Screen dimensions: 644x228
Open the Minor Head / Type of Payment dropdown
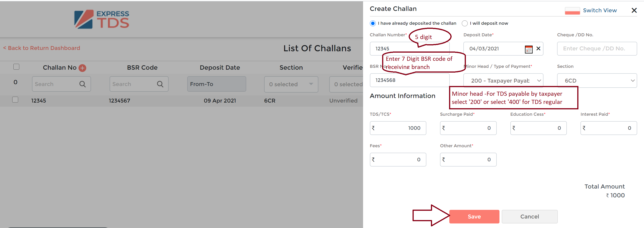coord(503,81)
